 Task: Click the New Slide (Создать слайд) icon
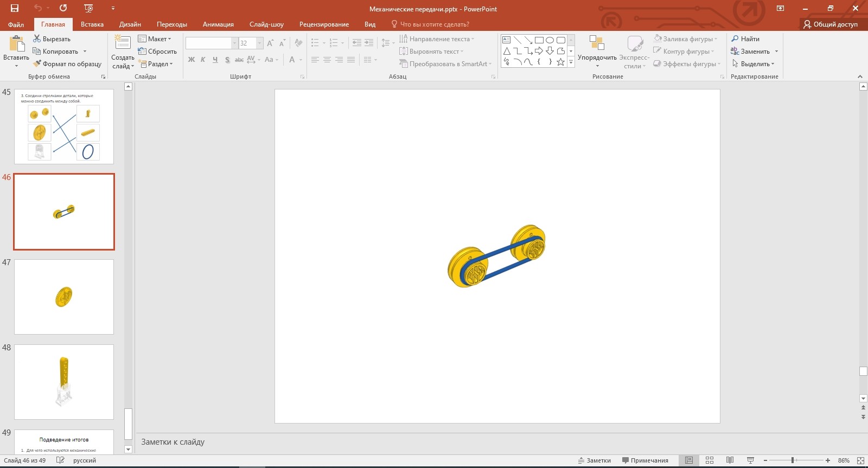(x=123, y=43)
